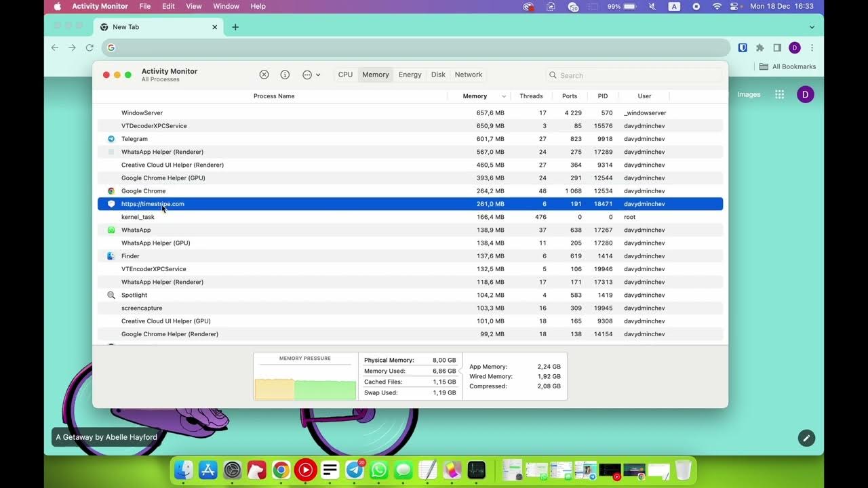
Task: Click the Activity Monitor search field
Action: click(x=634, y=75)
